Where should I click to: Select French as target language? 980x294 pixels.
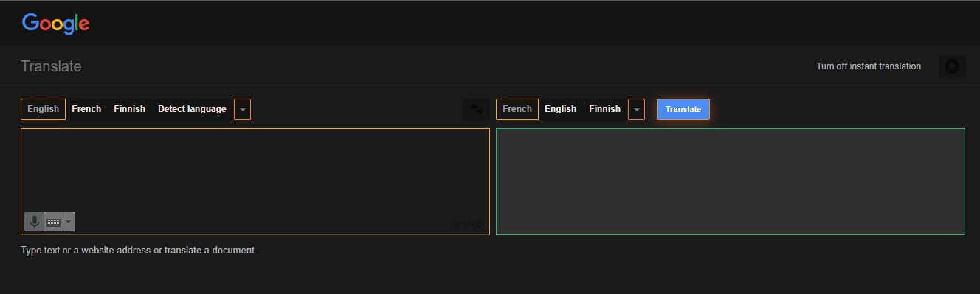[517, 109]
